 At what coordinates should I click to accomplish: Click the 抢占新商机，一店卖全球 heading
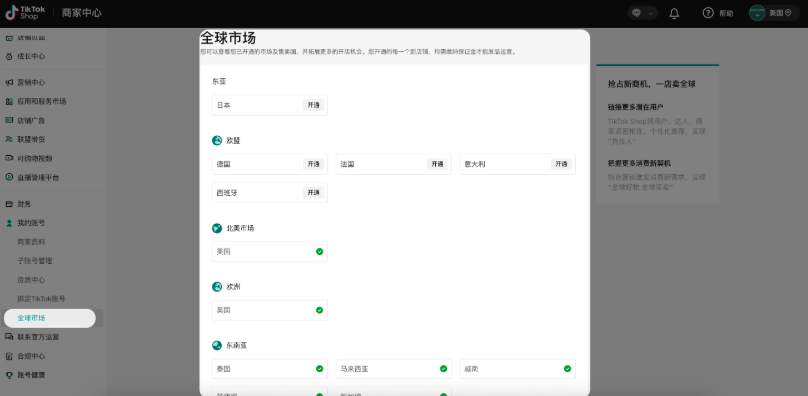[652, 84]
